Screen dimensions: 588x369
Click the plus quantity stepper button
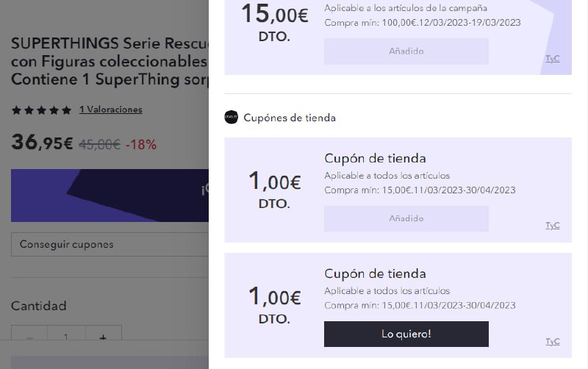tap(104, 334)
